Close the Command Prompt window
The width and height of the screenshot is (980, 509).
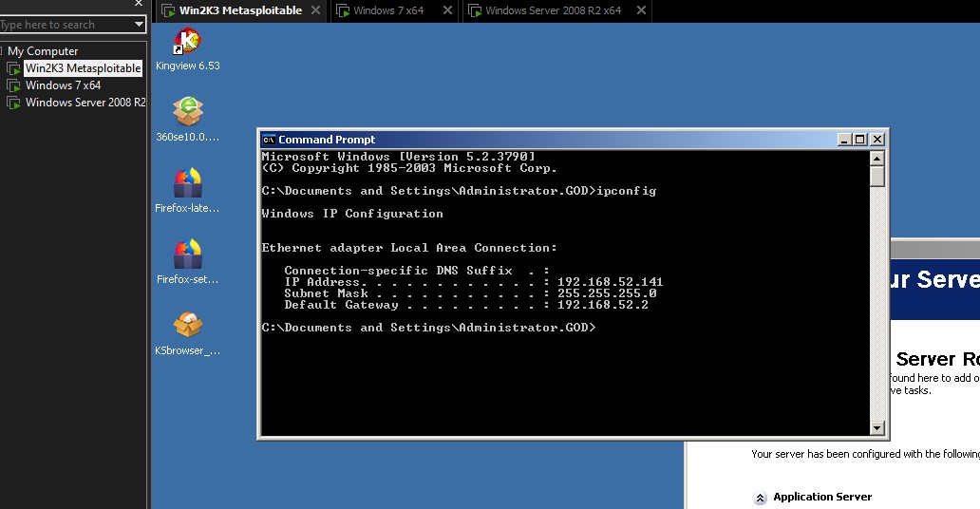click(x=876, y=140)
